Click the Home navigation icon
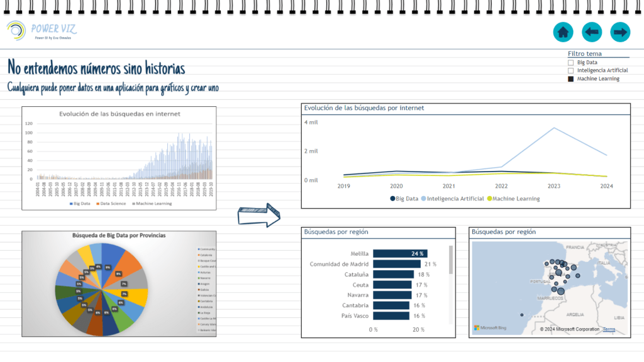Viewport: 644px width, 362px height. [x=563, y=32]
